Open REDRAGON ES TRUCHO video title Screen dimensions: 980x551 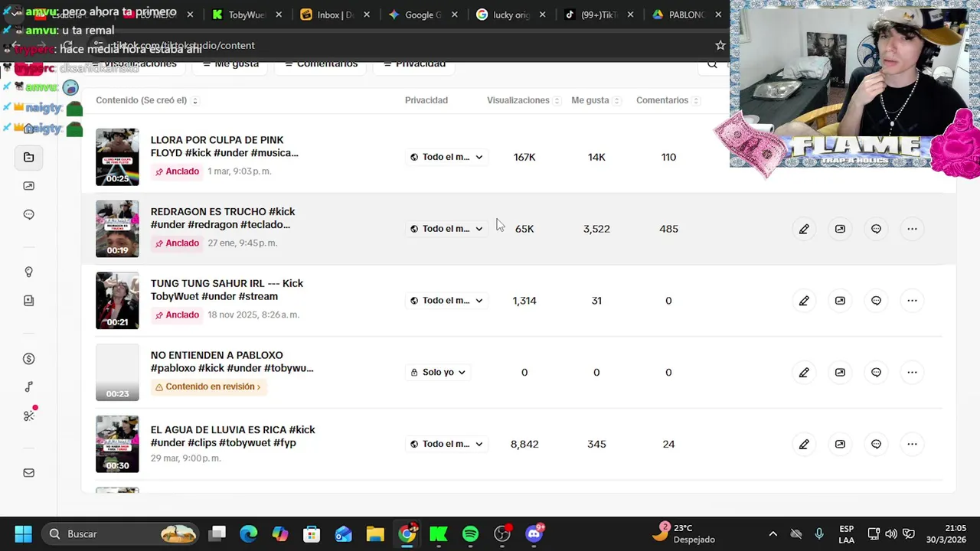[223, 218]
